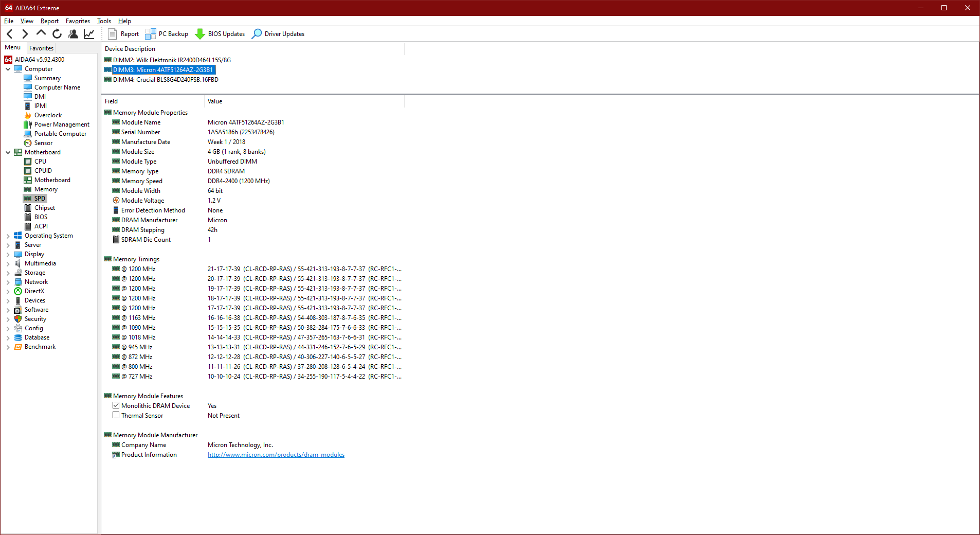Click the Refresh toolbar icon

(x=57, y=34)
